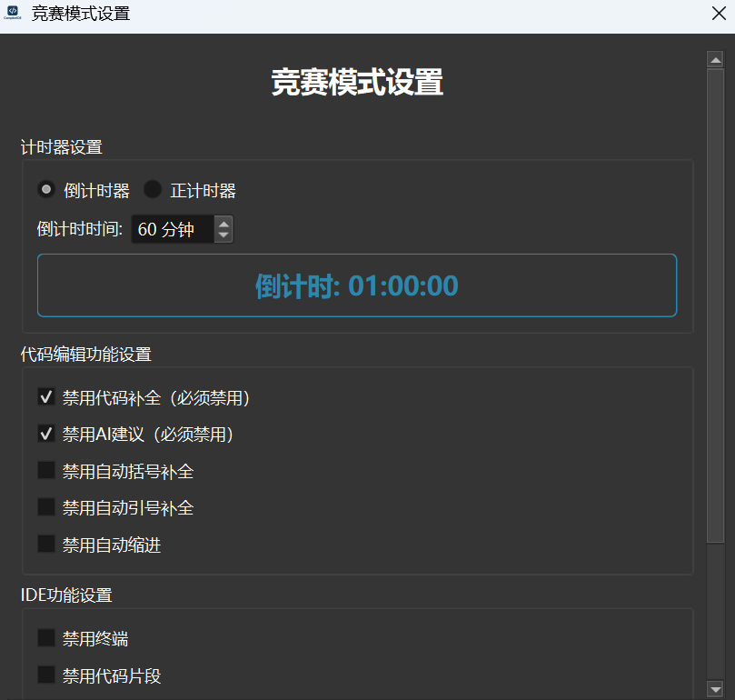Image resolution: width=735 pixels, height=700 pixels.
Task: Click the 倒计时时间 input showing 60 分钟
Action: pyautogui.click(x=173, y=229)
